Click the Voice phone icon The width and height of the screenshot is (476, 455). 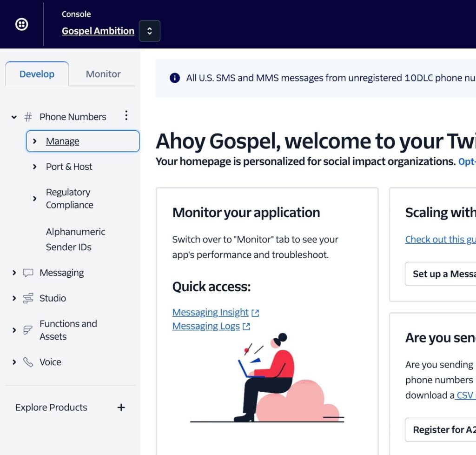point(28,362)
